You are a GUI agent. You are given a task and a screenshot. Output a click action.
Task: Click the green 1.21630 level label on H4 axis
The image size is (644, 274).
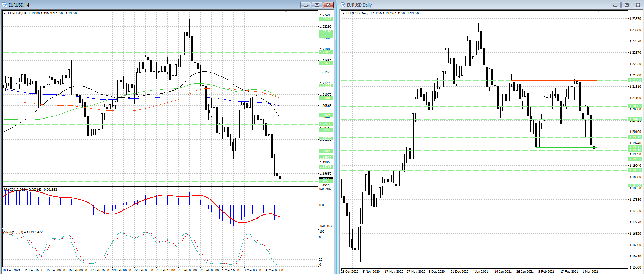pos(325,63)
